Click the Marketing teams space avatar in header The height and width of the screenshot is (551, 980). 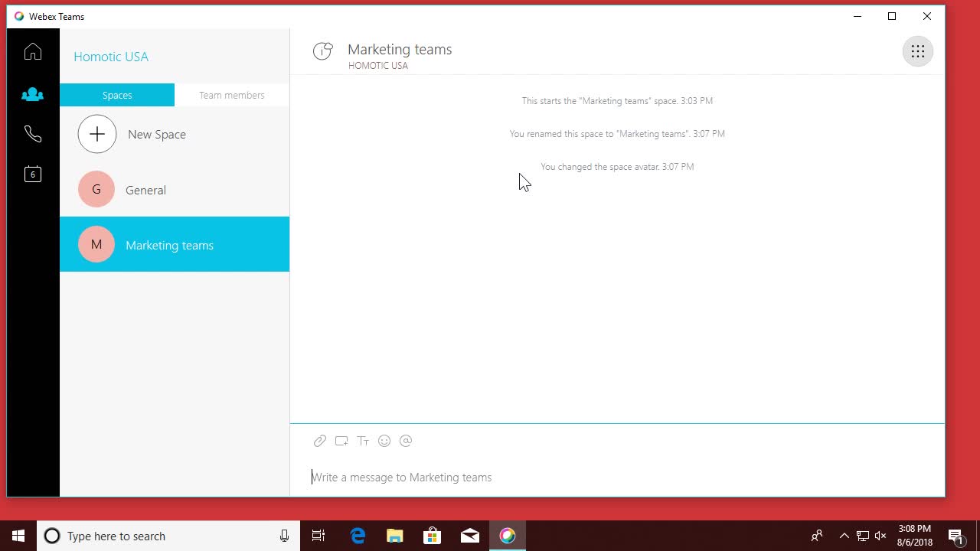[323, 51]
